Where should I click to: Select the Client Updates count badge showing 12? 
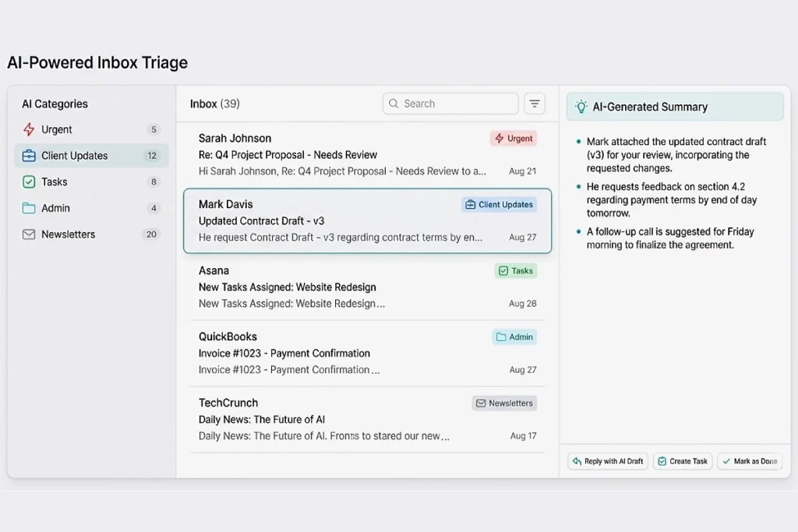point(153,156)
